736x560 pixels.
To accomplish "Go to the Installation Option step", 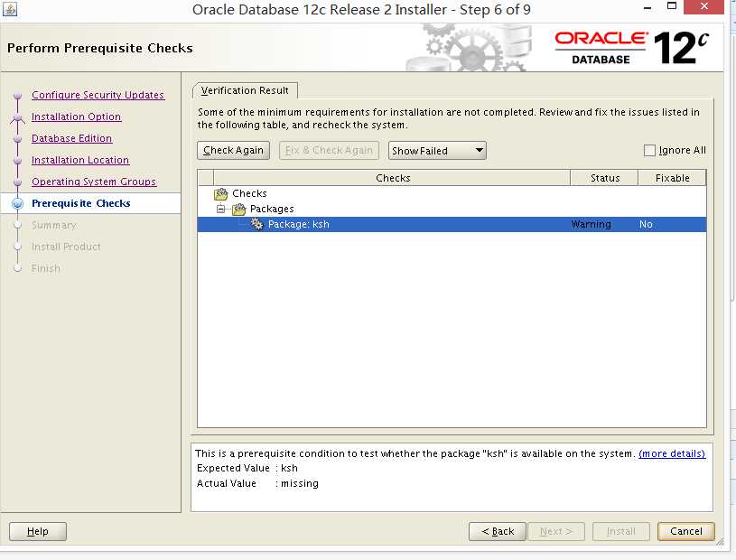I will pyautogui.click(x=77, y=117).
